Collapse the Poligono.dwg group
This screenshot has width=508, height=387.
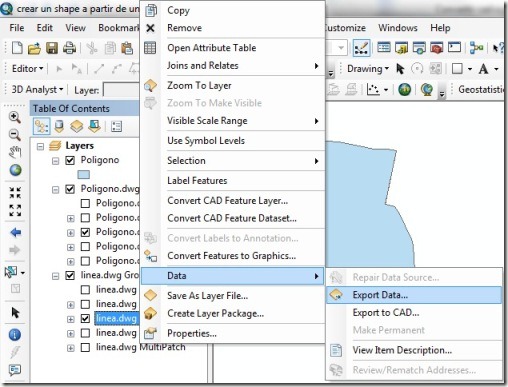tap(56, 190)
